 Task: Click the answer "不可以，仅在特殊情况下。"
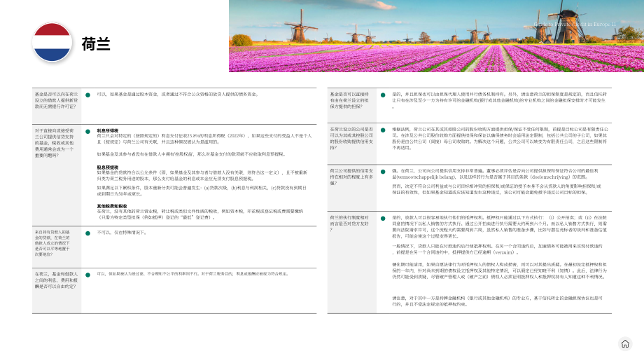click(x=122, y=233)
